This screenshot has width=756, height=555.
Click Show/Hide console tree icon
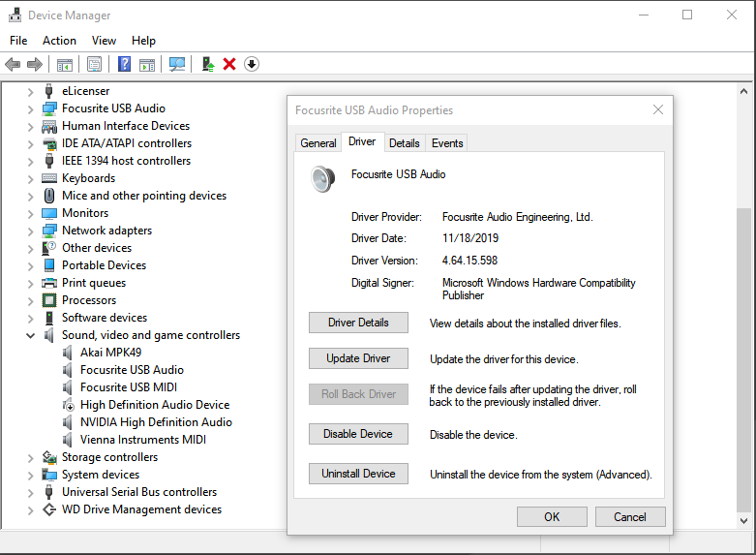65,64
